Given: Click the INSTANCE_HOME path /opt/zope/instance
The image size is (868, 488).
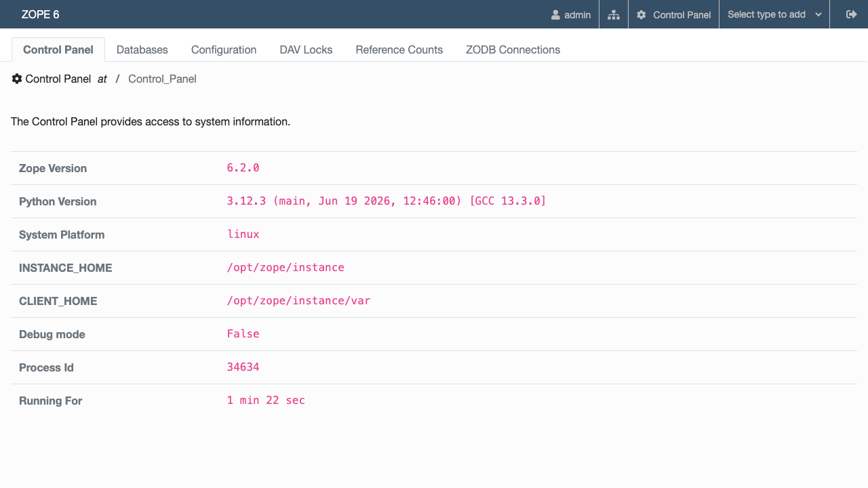Looking at the screenshot, I should (285, 268).
